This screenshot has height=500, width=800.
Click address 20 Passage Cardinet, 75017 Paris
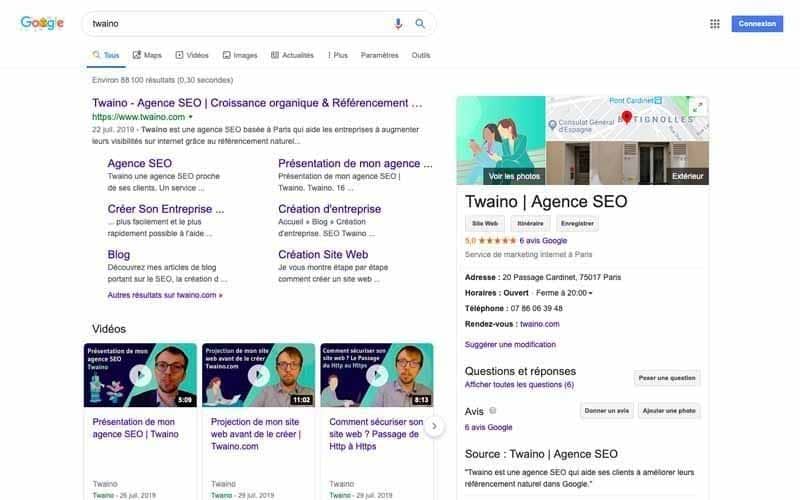point(562,277)
